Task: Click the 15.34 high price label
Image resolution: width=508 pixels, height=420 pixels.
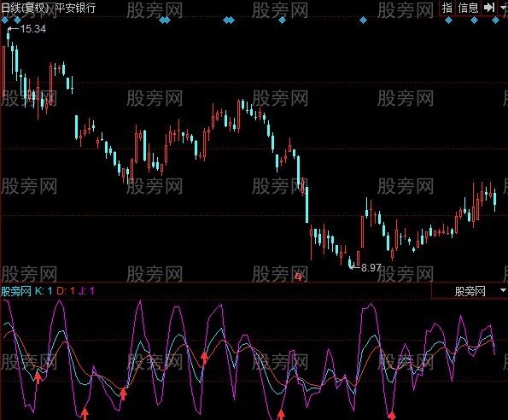Action: [x=32, y=29]
